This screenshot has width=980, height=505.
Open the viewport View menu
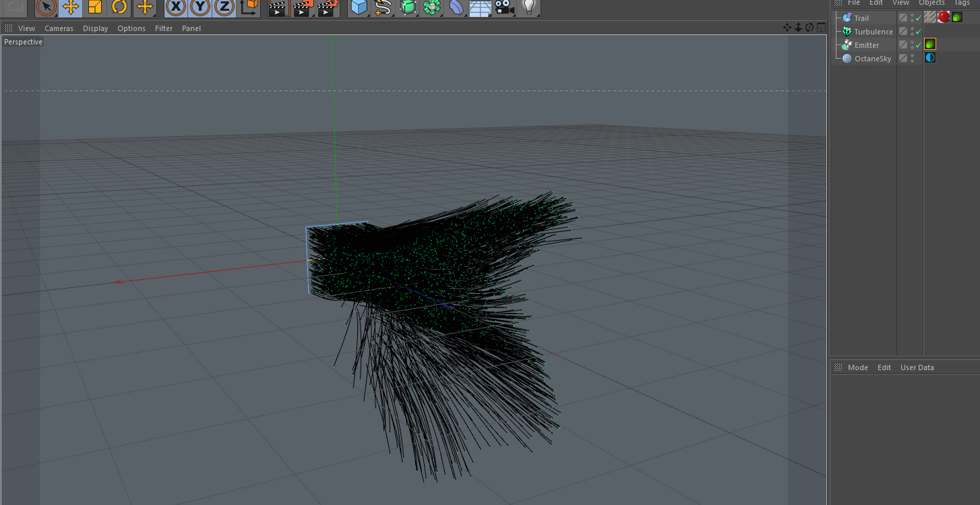click(x=26, y=28)
